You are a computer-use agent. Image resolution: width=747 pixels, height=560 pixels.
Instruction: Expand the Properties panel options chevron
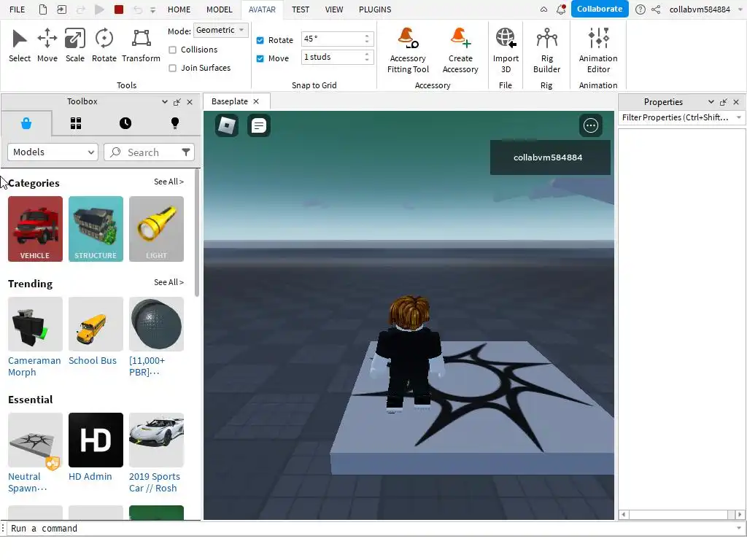click(x=711, y=102)
